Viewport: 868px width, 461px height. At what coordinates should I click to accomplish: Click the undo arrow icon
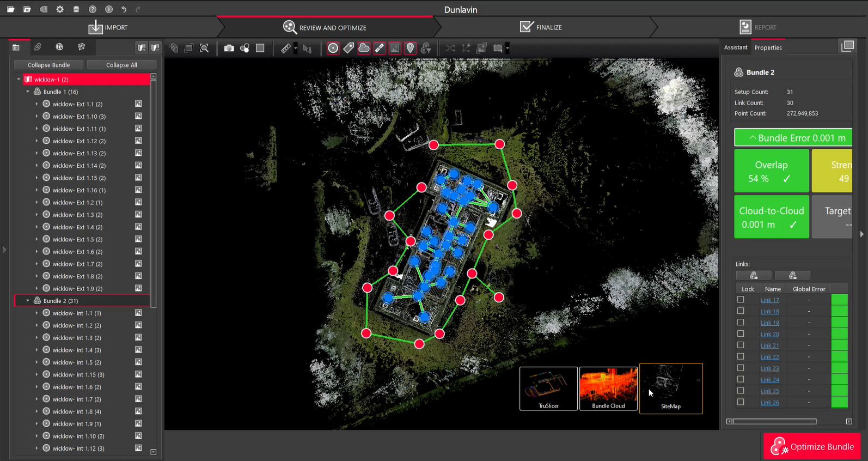(x=124, y=9)
